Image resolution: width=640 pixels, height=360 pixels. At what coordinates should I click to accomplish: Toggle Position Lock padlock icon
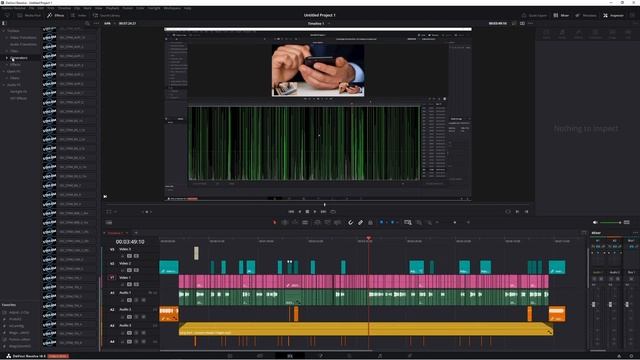click(370, 222)
